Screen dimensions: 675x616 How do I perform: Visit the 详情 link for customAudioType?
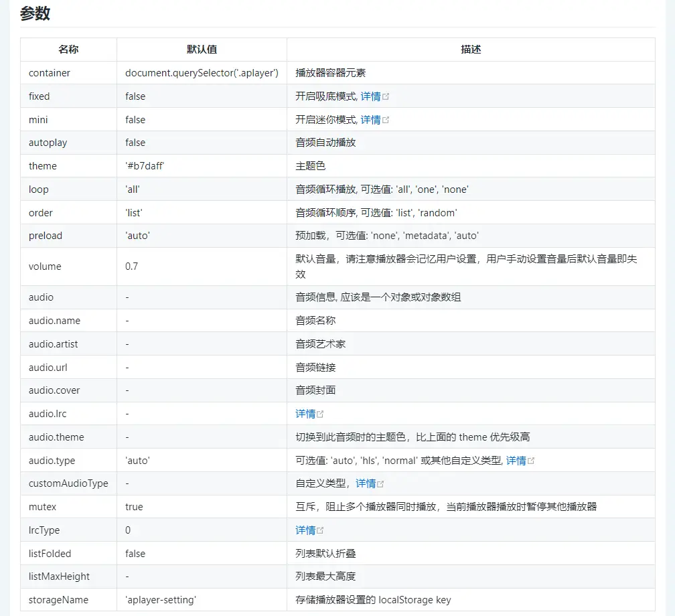[366, 483]
